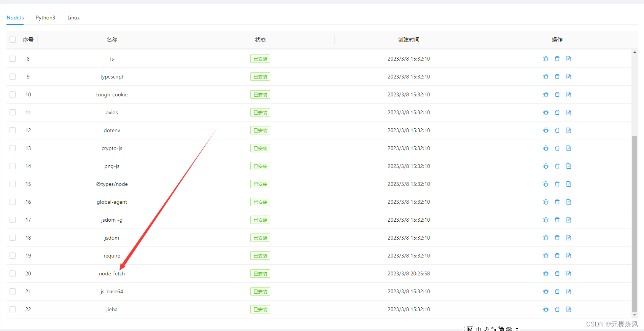The width and height of the screenshot is (644, 331).
Task: Click the 创建时间 column header
Action: 409,40
